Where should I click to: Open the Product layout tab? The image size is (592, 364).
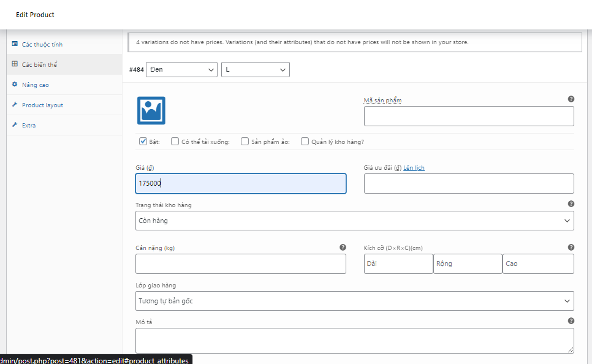(x=42, y=105)
